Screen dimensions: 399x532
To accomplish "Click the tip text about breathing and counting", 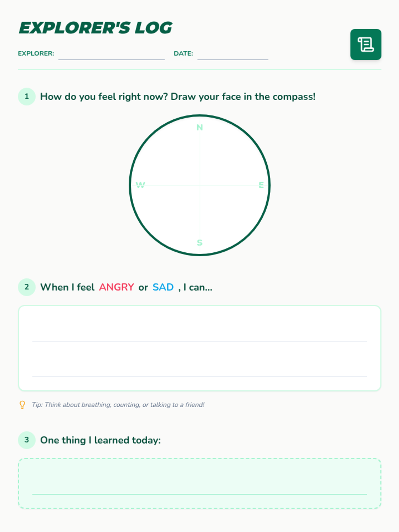I will [118, 405].
